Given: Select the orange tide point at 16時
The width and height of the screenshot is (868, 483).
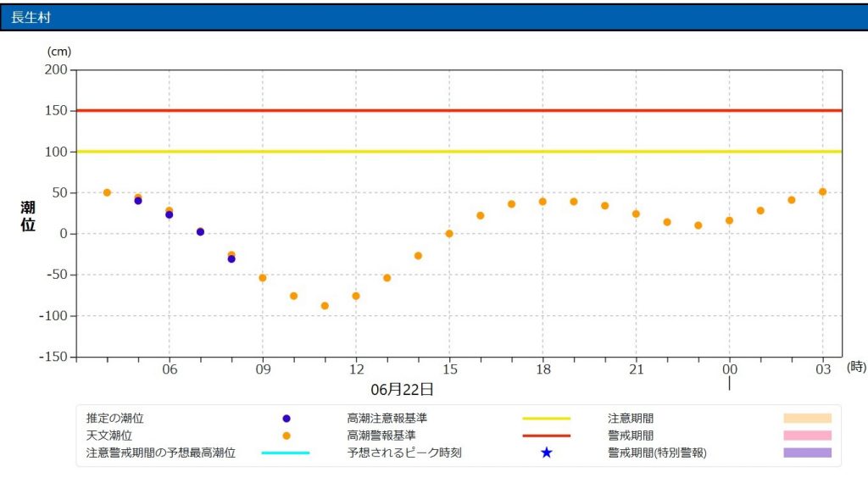Looking at the screenshot, I should point(480,215).
